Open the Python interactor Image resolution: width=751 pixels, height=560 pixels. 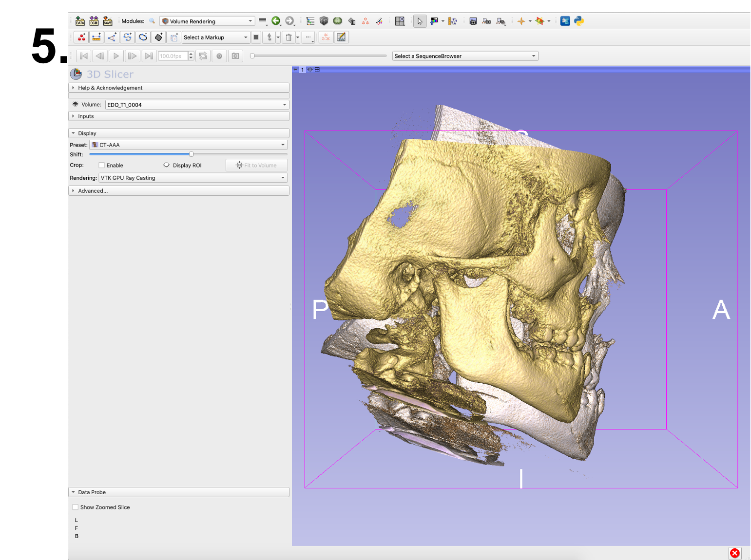(x=578, y=21)
